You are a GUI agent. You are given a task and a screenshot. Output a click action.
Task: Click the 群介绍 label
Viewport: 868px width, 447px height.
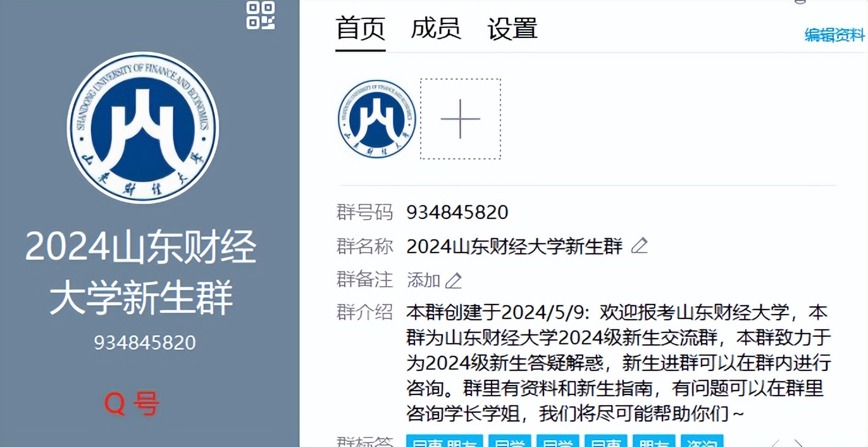click(364, 312)
